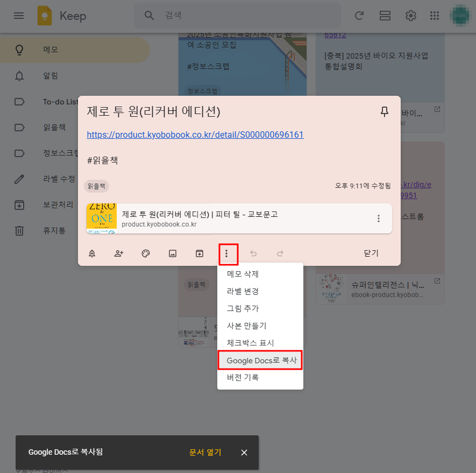Click the #읽을책 hashtag text in note
476x473 pixels.
(103, 160)
